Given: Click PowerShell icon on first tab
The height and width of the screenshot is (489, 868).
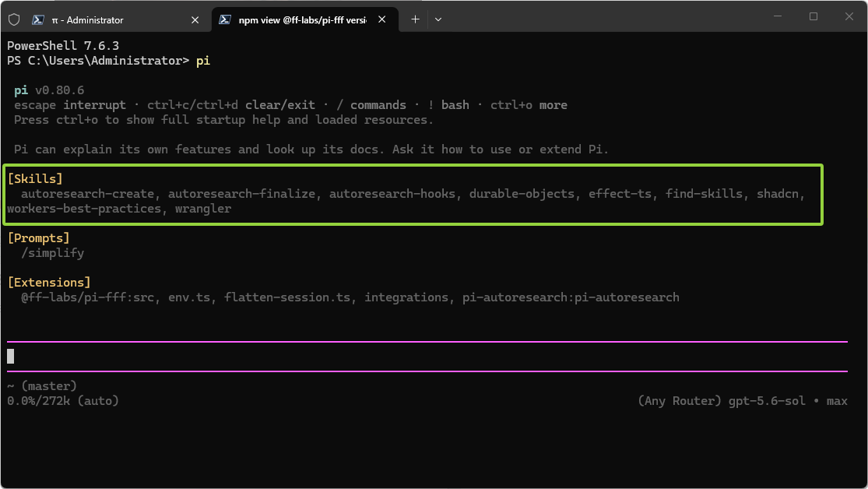Looking at the screenshot, I should [37, 20].
